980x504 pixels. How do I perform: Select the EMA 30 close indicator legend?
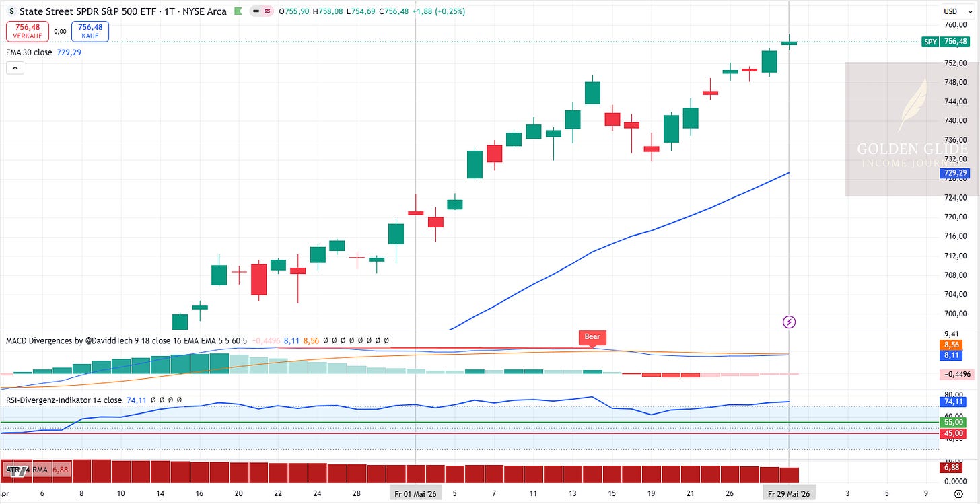click(29, 52)
